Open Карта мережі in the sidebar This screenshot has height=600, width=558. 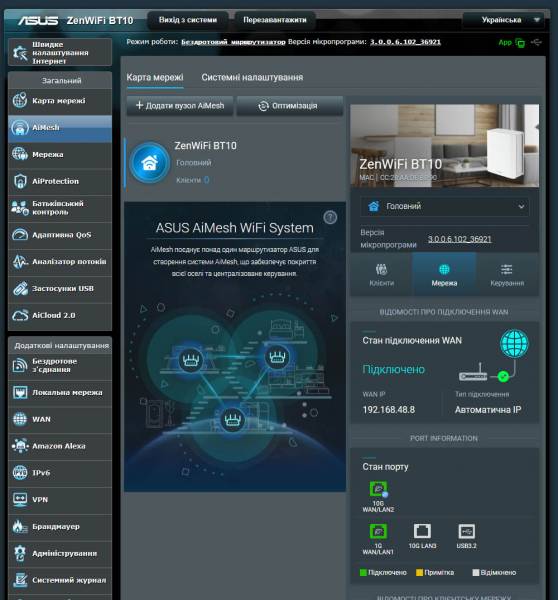click(x=60, y=101)
